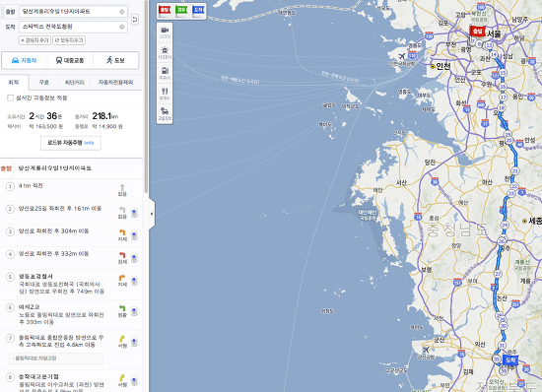This screenshot has width=542, height=392.
Task: Show rest areas (휴게소) on the map
Action: pos(165,94)
